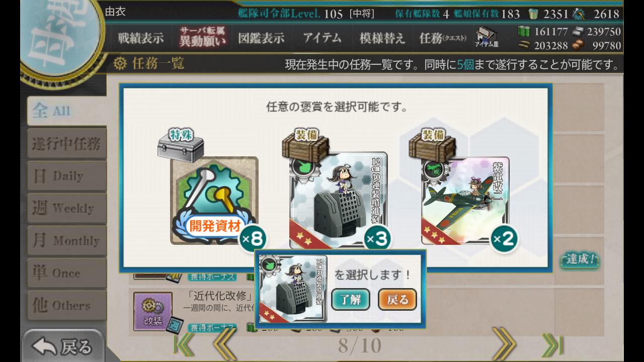Open 戦績表示 in the top menu

[141, 38]
